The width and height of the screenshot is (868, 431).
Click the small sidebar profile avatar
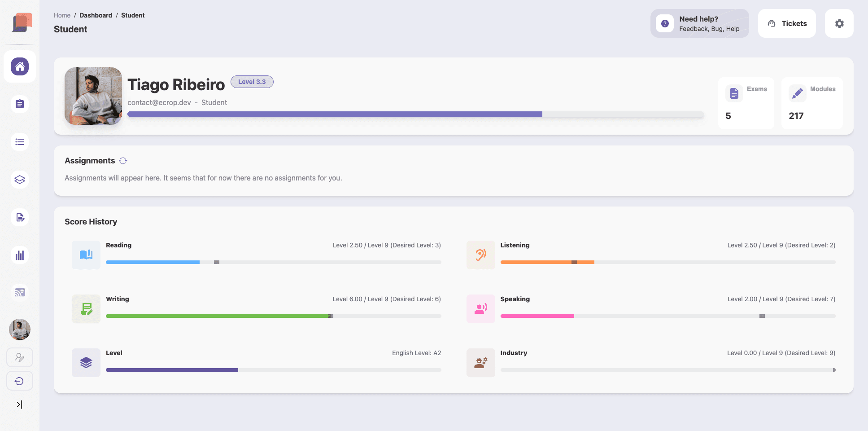pos(20,330)
